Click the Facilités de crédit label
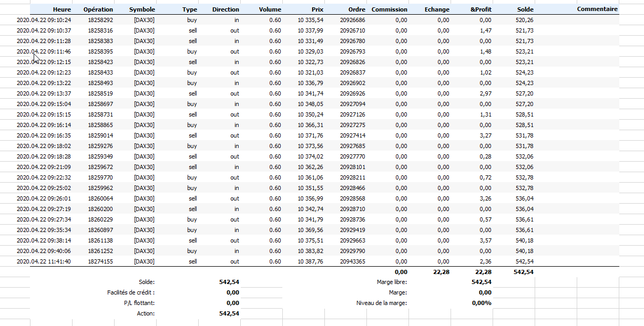The image size is (644, 326). pos(131,292)
